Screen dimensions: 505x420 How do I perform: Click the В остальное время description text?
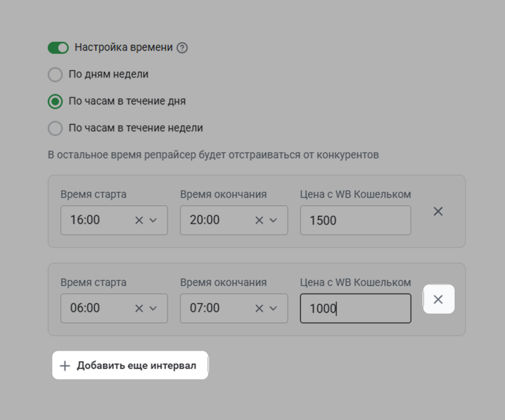coord(215,154)
